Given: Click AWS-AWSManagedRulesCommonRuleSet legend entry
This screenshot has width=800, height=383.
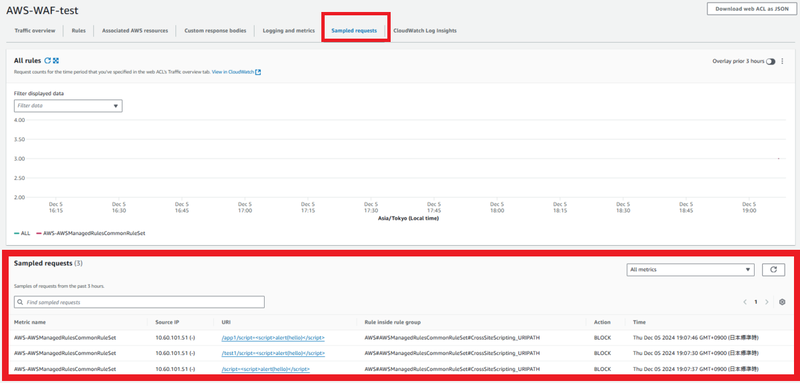Looking at the screenshot, I should (x=91, y=233).
